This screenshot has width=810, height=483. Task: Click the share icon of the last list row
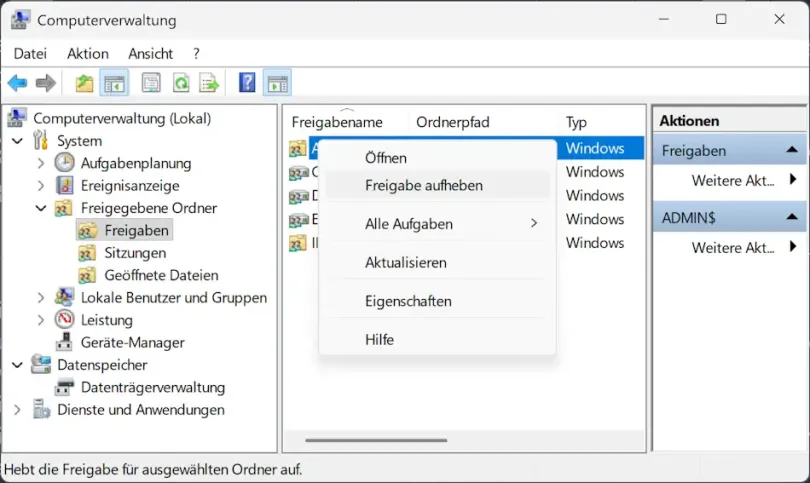pyautogui.click(x=298, y=243)
